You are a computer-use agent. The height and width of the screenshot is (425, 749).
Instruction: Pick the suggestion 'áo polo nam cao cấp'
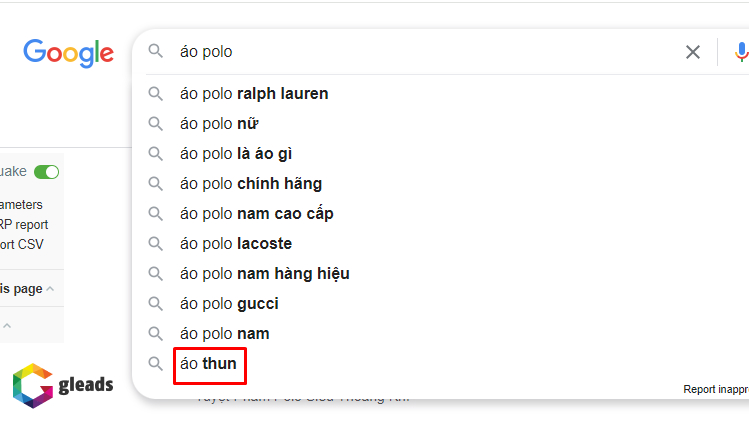(x=257, y=214)
